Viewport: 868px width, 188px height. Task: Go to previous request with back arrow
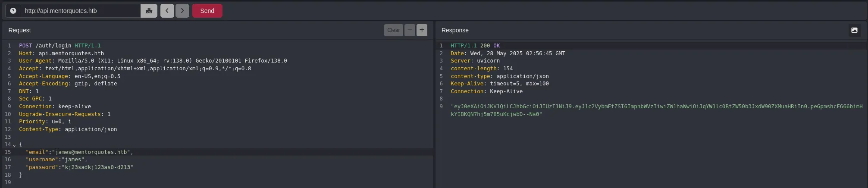pos(167,11)
